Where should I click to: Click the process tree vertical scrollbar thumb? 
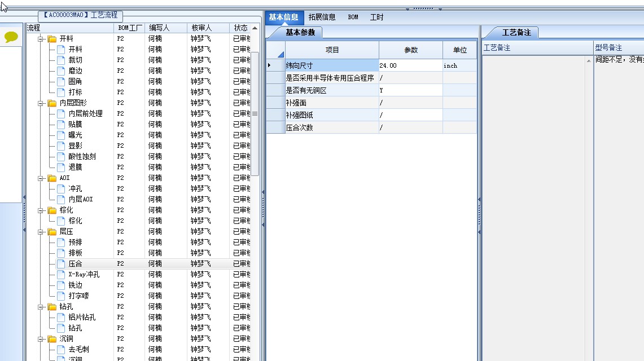point(255,113)
